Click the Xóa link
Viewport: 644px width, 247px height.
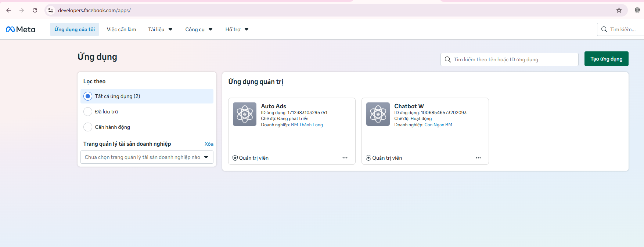pyautogui.click(x=209, y=144)
